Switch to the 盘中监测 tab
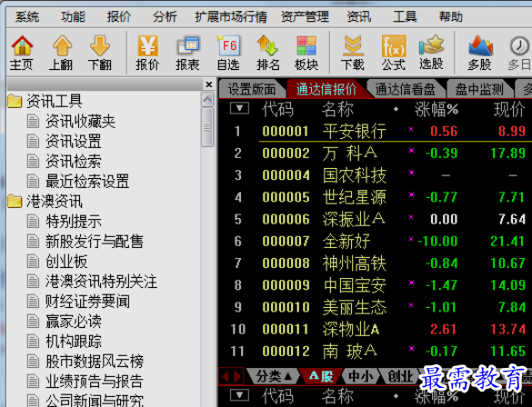This screenshot has width=532, height=407. point(479,89)
